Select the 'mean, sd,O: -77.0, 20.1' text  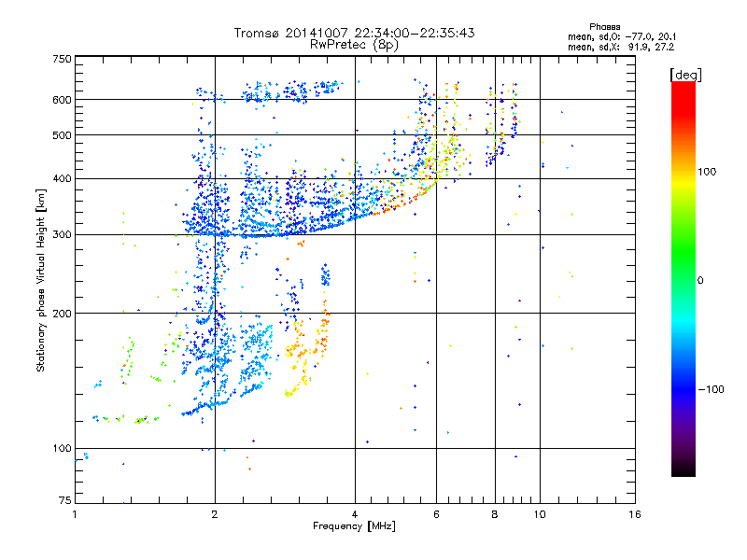pyautogui.click(x=621, y=36)
